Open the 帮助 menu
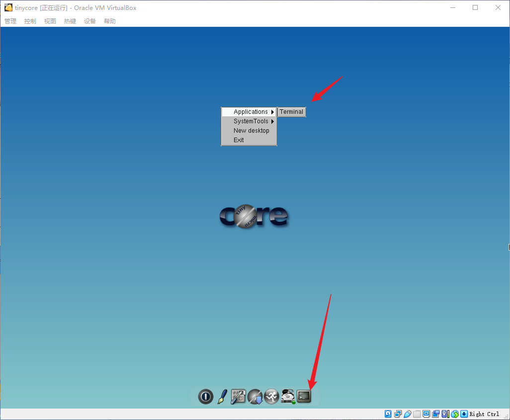This screenshot has width=510, height=420. tap(110, 21)
